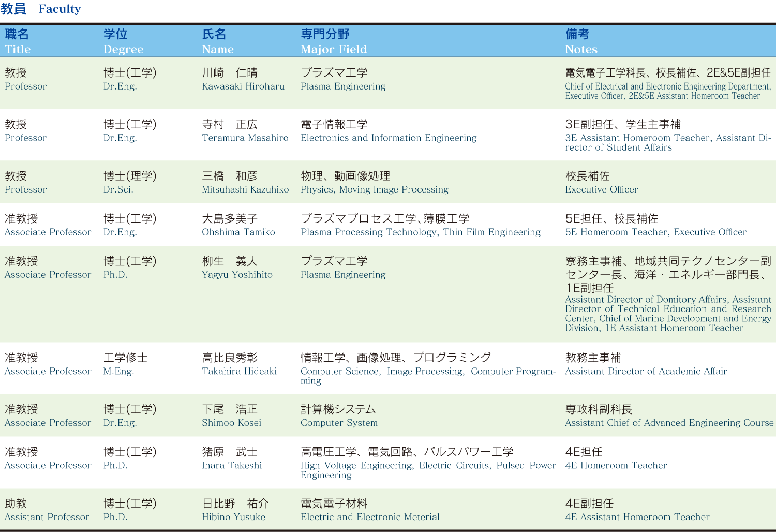776x532 pixels.
Task: Select the name Mitsuhashi Kazuhiko
Action: (x=245, y=190)
